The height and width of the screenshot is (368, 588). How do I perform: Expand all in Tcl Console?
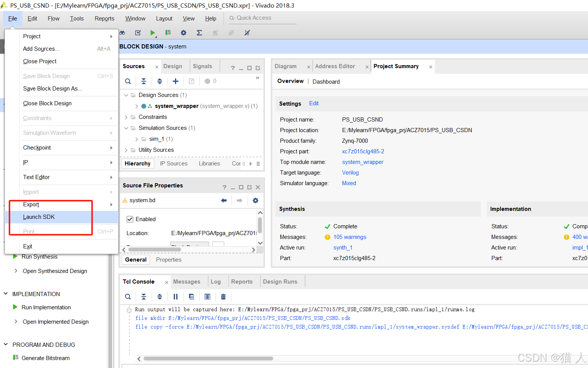[x=160, y=296]
